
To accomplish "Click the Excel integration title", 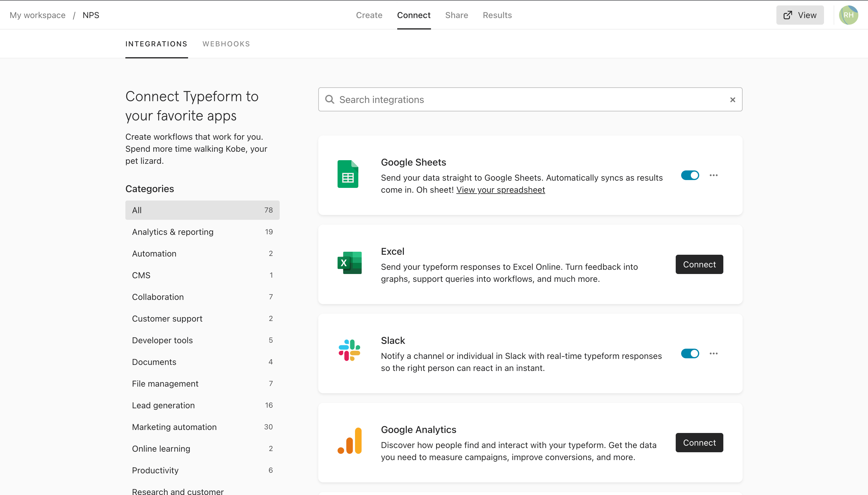I will click(392, 251).
